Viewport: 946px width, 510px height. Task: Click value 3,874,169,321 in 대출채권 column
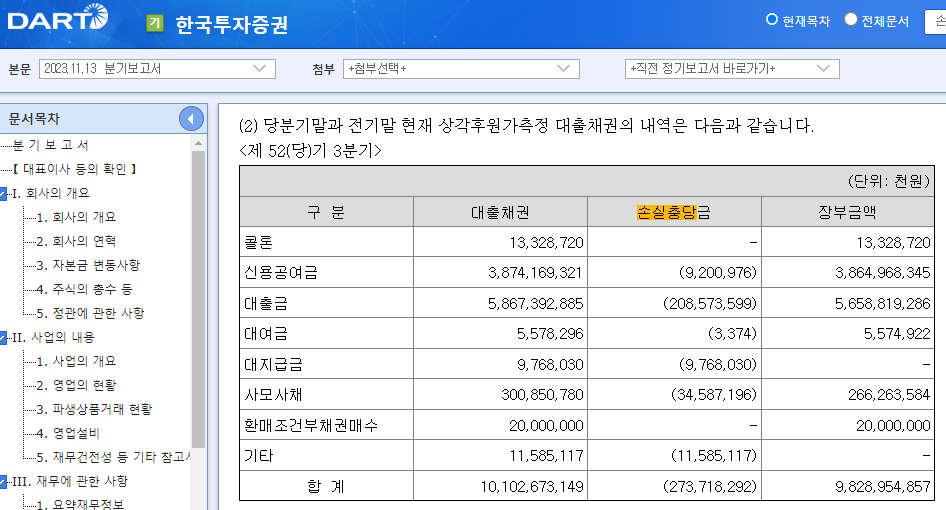pyautogui.click(x=535, y=273)
